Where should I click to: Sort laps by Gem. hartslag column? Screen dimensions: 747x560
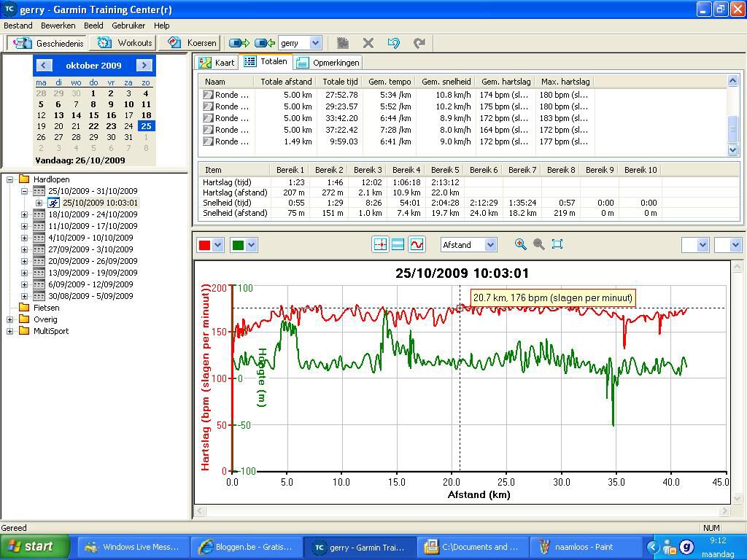coord(506,82)
